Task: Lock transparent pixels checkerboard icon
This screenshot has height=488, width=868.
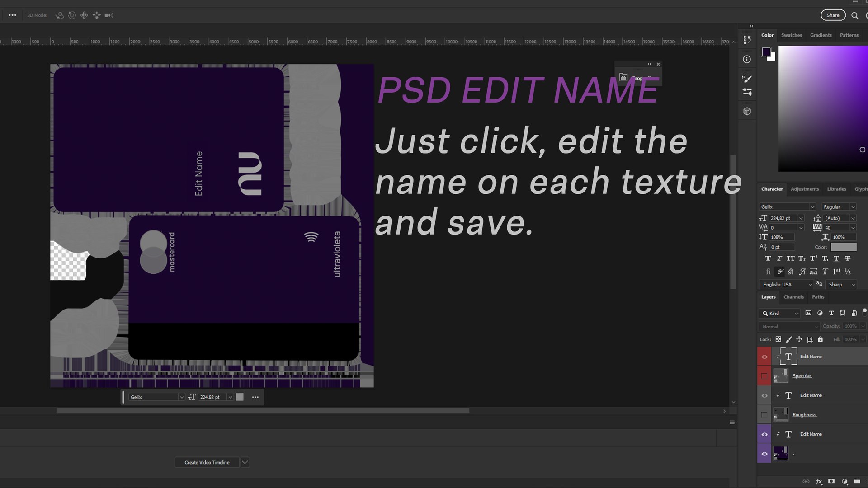Action: [x=778, y=339]
